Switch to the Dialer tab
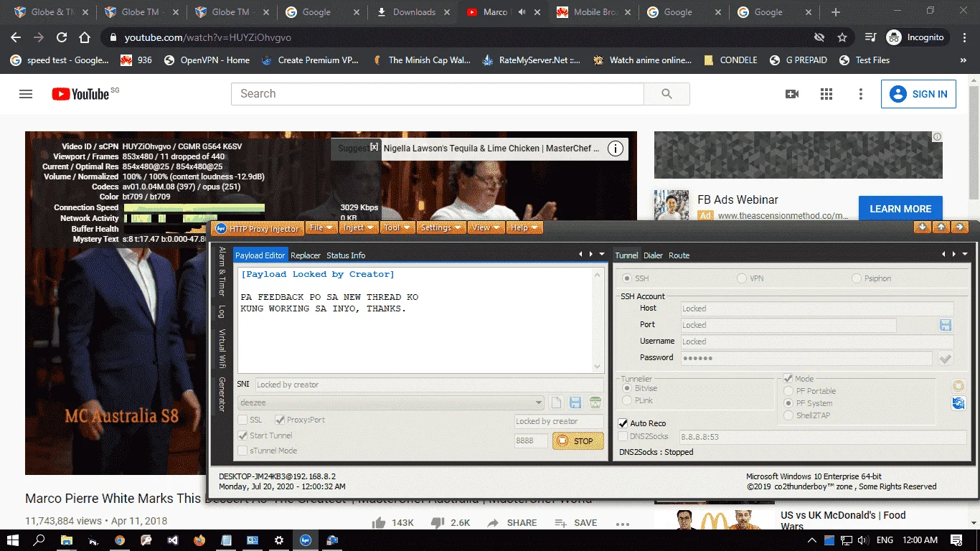The image size is (980, 551). (x=653, y=255)
